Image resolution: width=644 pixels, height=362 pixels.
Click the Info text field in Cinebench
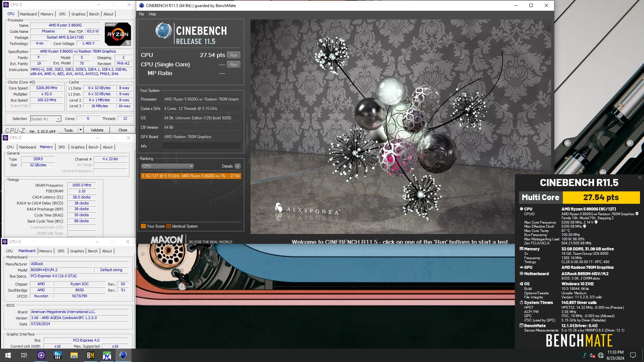click(201, 146)
